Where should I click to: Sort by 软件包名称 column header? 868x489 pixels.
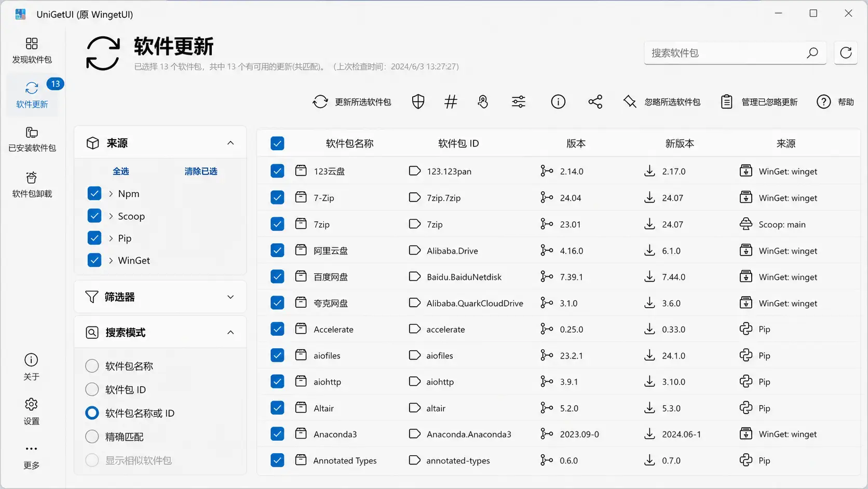pyautogui.click(x=349, y=143)
